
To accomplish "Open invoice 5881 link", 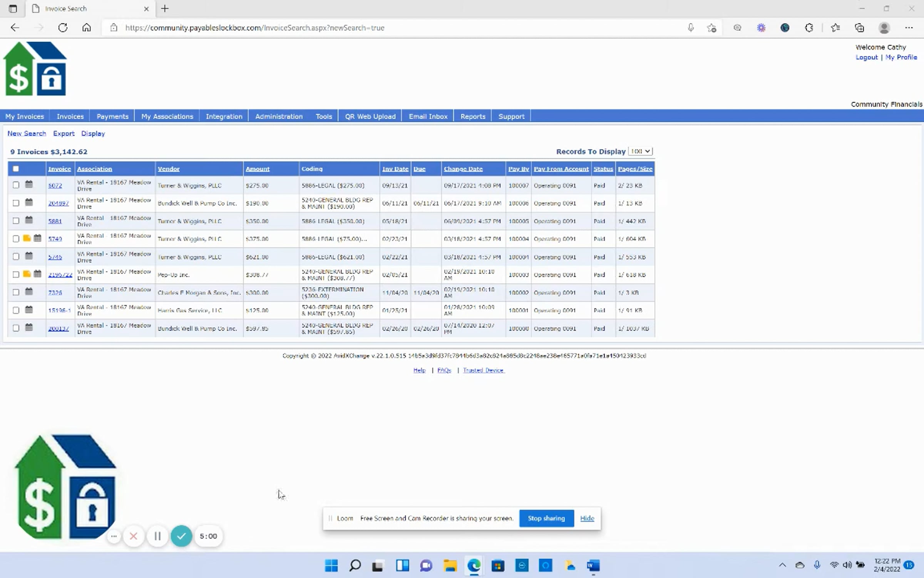I will tap(55, 221).
